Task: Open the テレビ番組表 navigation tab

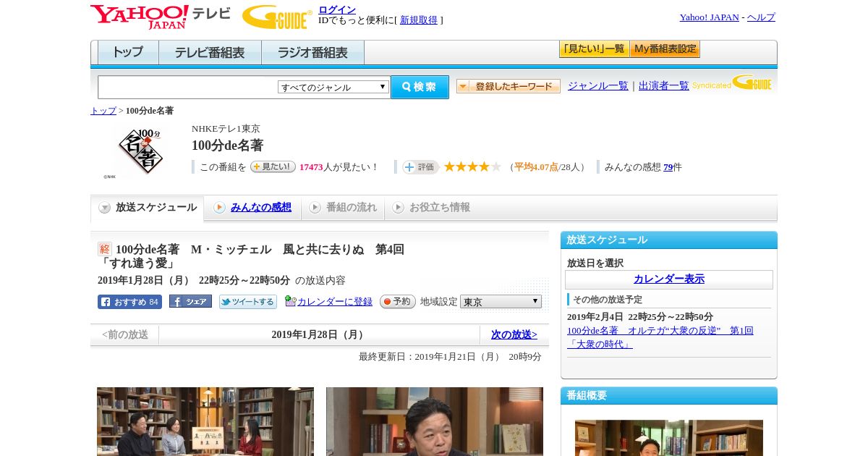Action: [210, 53]
